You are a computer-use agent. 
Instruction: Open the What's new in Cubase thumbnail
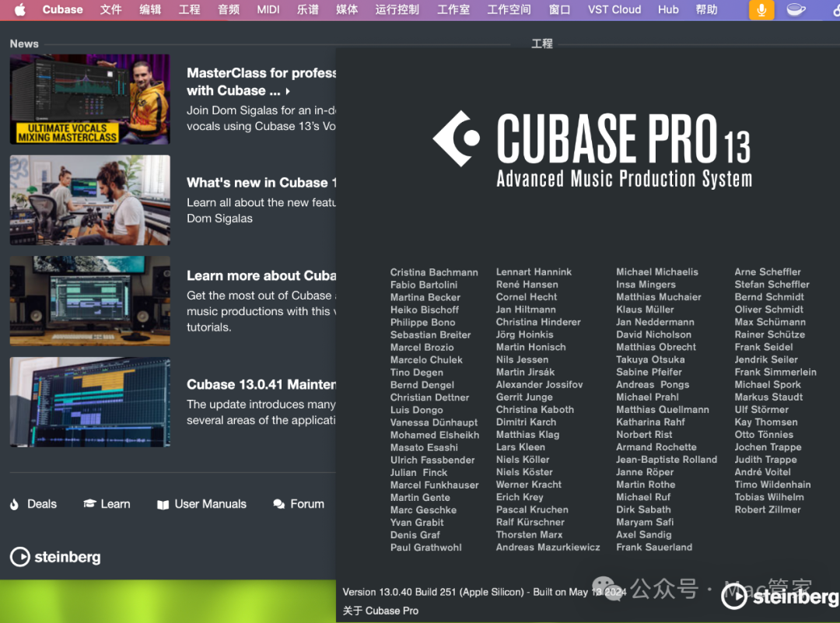click(x=90, y=200)
